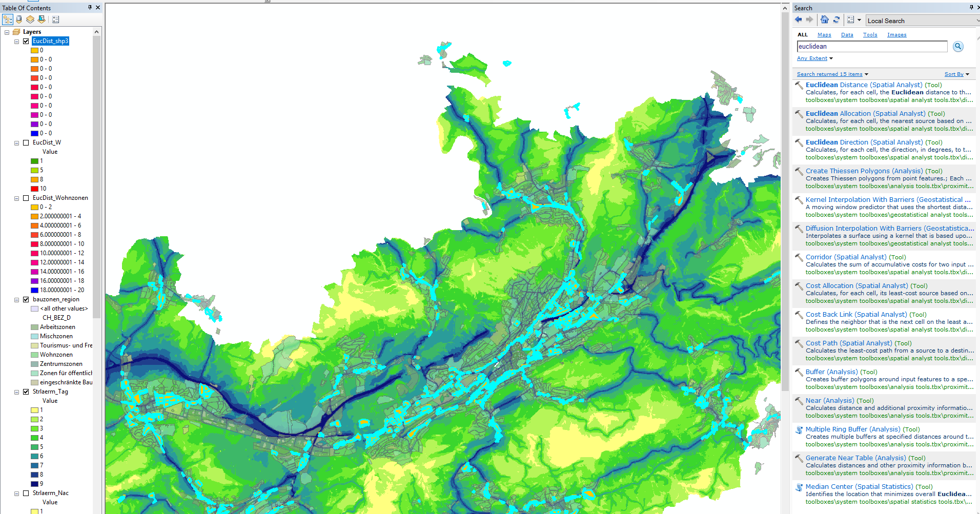Filter search results by Tools
Screen dimensions: 980x514
tap(870, 35)
